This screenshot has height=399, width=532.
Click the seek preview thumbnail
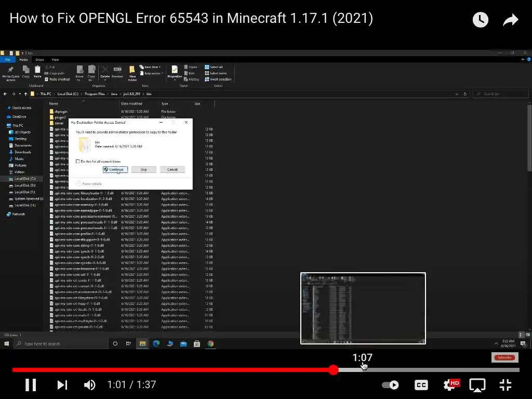(363, 308)
